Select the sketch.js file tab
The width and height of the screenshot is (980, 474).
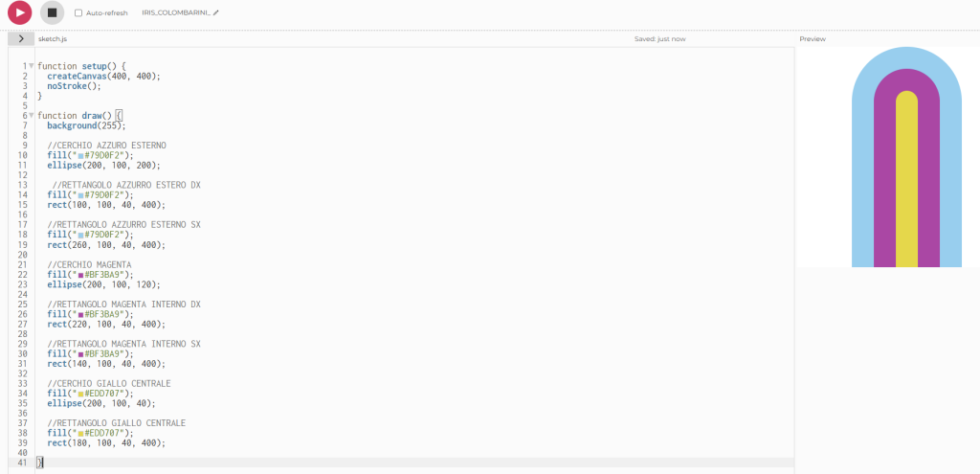click(x=53, y=39)
